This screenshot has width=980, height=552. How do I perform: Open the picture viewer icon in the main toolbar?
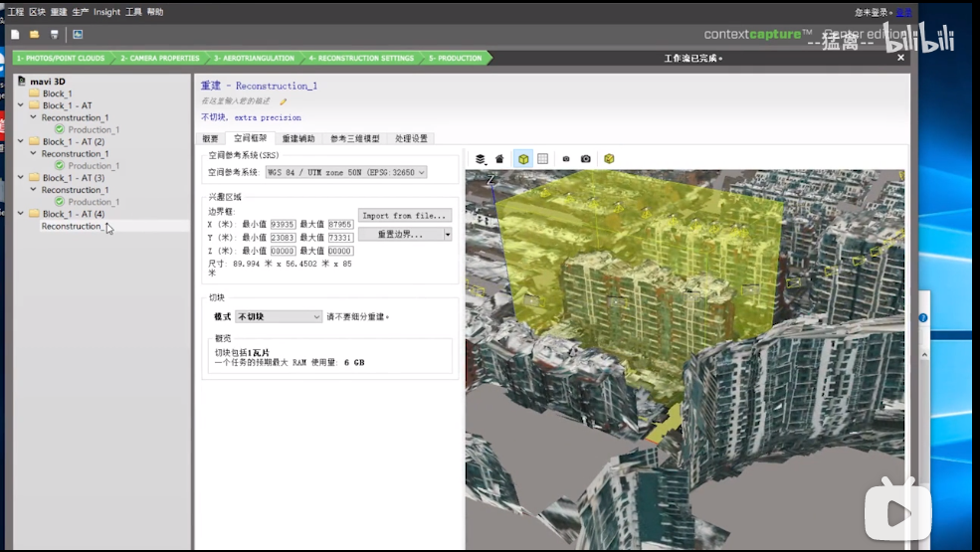(78, 35)
